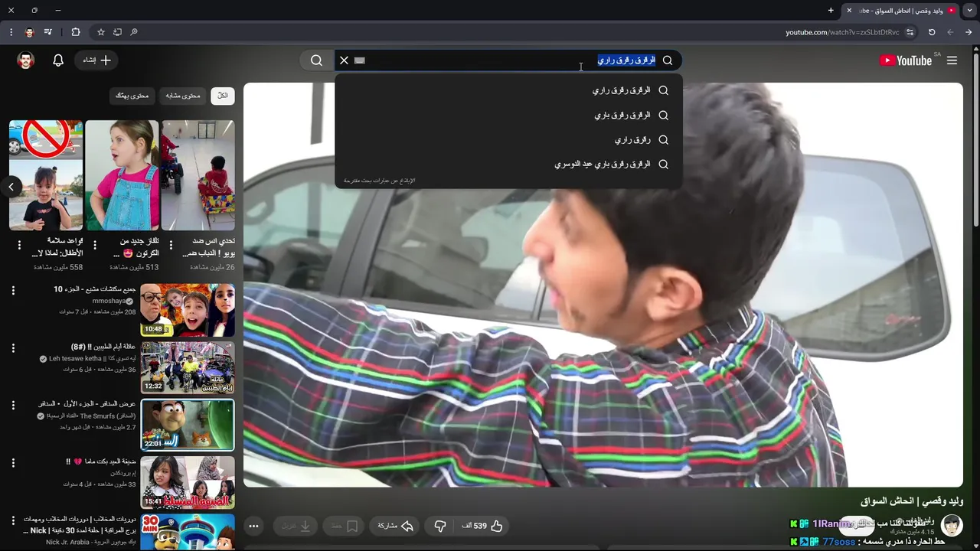Open a new browser tab
Viewport: 980px width, 551px height.
click(x=831, y=10)
